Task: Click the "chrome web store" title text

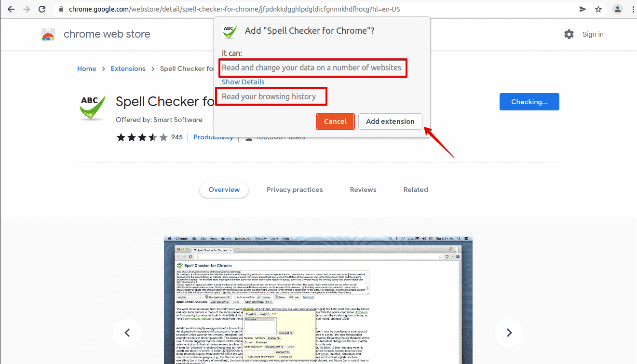Action: (107, 34)
